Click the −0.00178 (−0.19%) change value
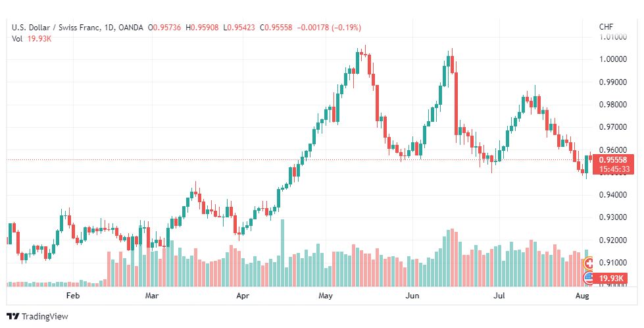 pos(329,27)
